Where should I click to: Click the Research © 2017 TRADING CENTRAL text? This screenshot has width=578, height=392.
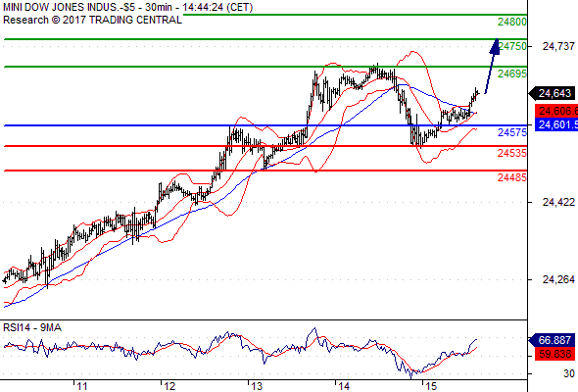coord(92,20)
